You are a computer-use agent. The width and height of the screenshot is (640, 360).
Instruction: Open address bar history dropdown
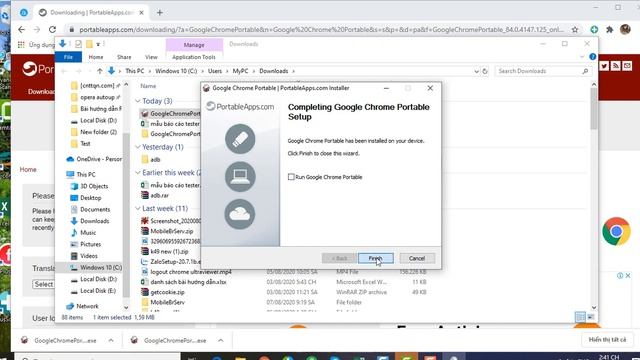pyautogui.click(x=476, y=71)
